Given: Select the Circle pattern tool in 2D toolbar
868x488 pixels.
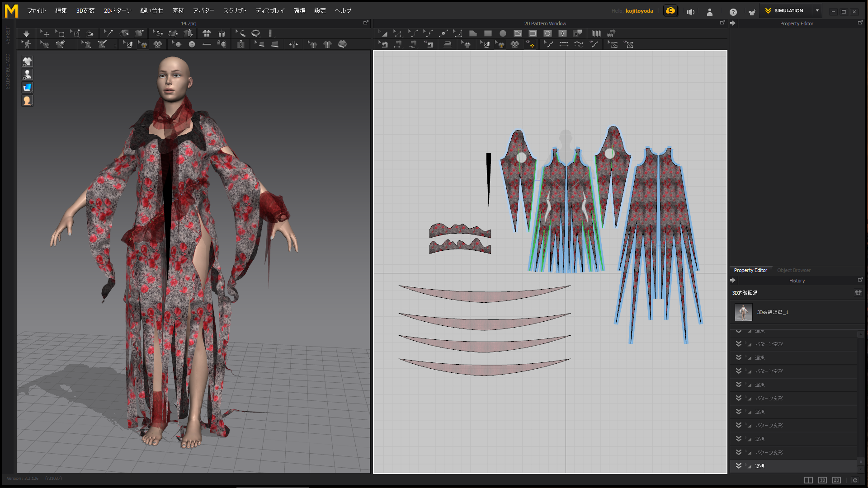Looking at the screenshot, I should pyautogui.click(x=503, y=33).
